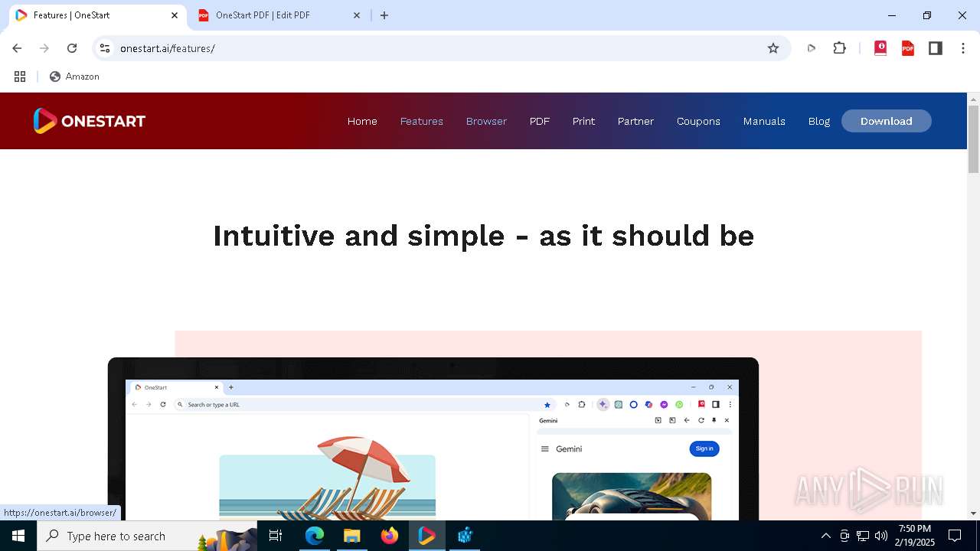Close the OneStart PDF tab

click(x=357, y=15)
